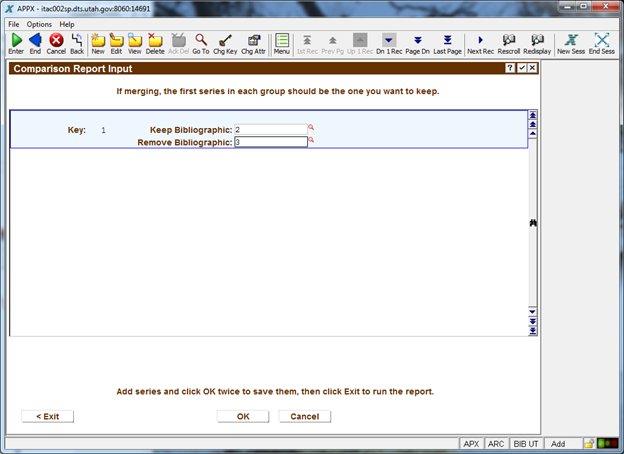The height and width of the screenshot is (454, 624).
Task: Click the APX status bar indicator
Action: click(471, 444)
